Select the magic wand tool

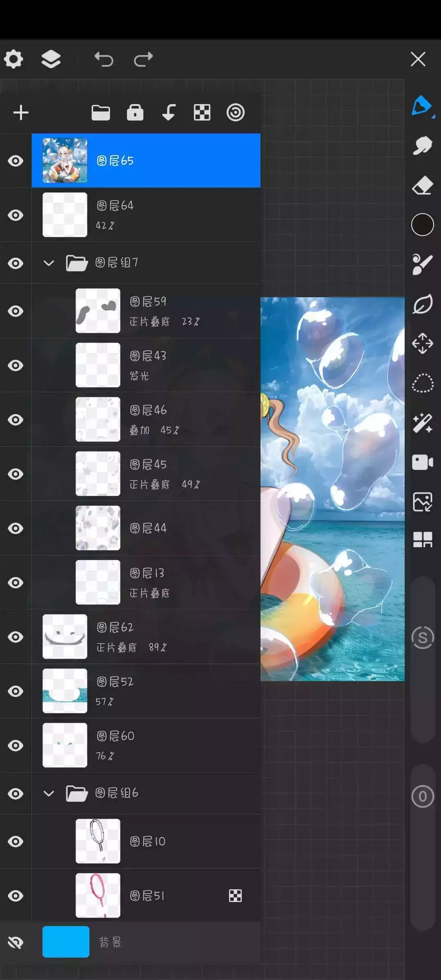pyautogui.click(x=422, y=423)
